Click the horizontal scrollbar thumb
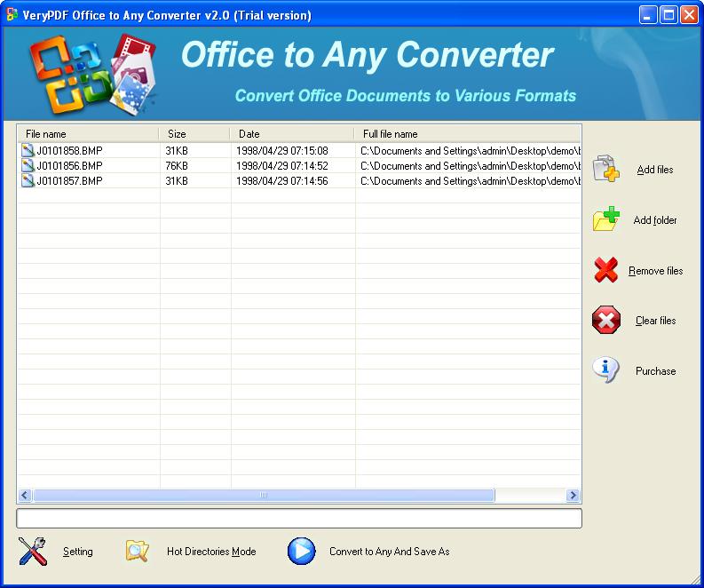This screenshot has width=704, height=588. [264, 496]
